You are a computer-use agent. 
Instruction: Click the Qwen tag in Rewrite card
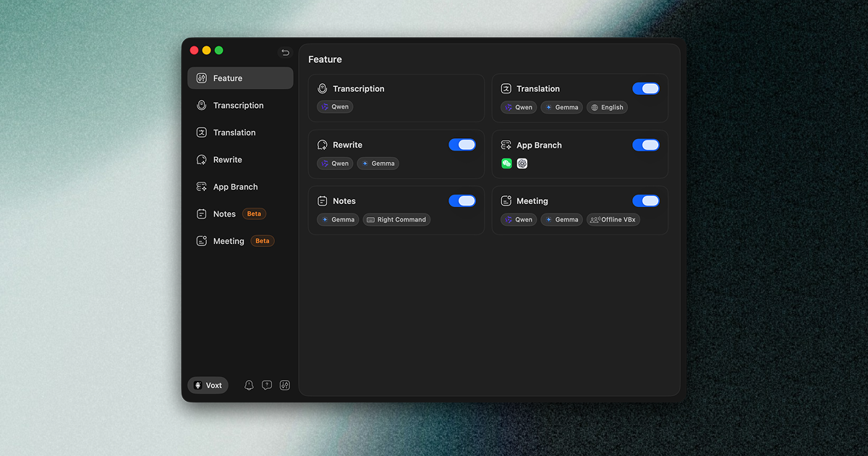pyautogui.click(x=335, y=164)
